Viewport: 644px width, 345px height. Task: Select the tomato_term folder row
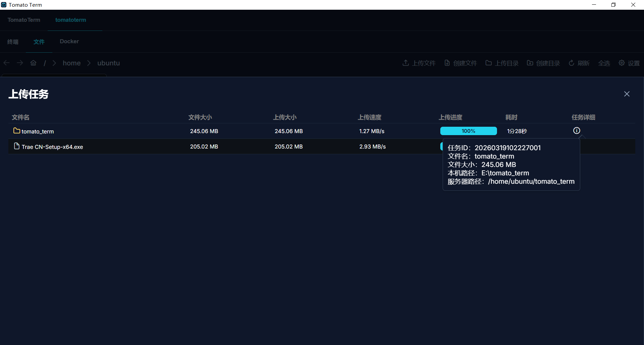point(37,131)
